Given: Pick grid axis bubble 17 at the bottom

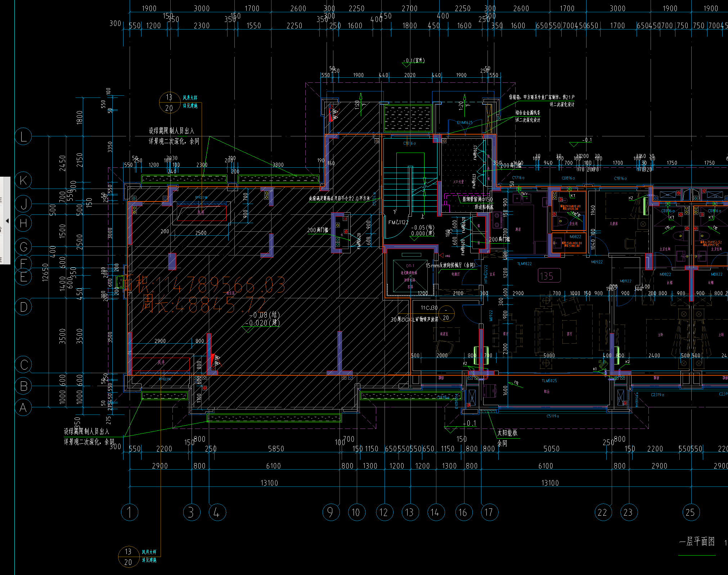Looking at the screenshot, I should 489,512.
